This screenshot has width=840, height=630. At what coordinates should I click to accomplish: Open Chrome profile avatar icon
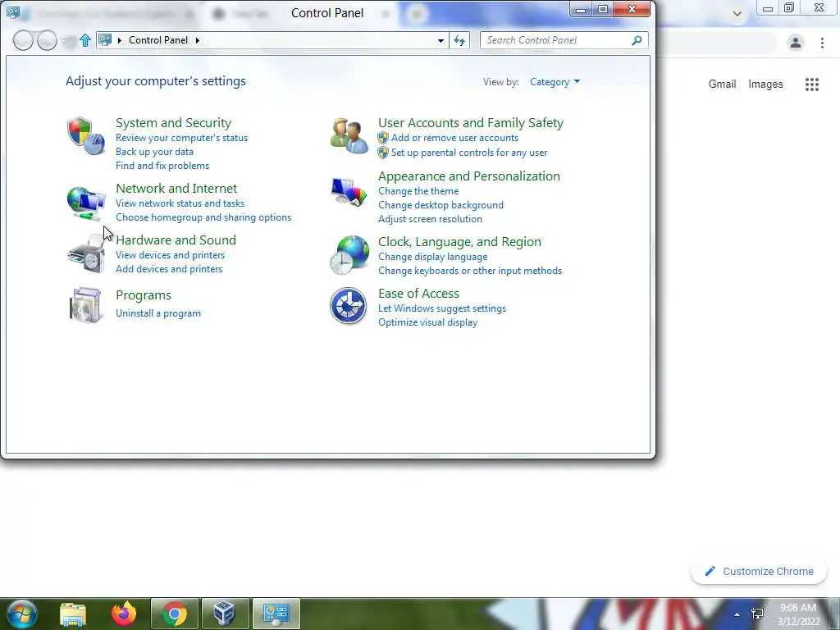(796, 43)
